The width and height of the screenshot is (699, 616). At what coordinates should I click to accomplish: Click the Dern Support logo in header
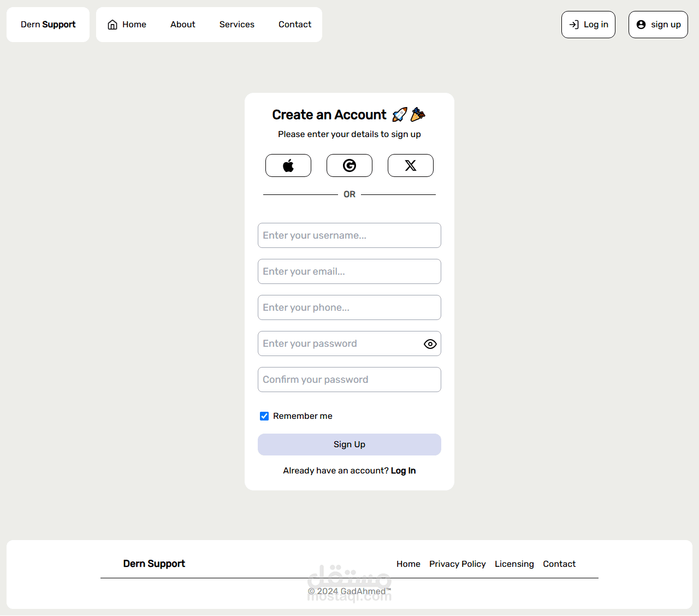[x=48, y=25]
